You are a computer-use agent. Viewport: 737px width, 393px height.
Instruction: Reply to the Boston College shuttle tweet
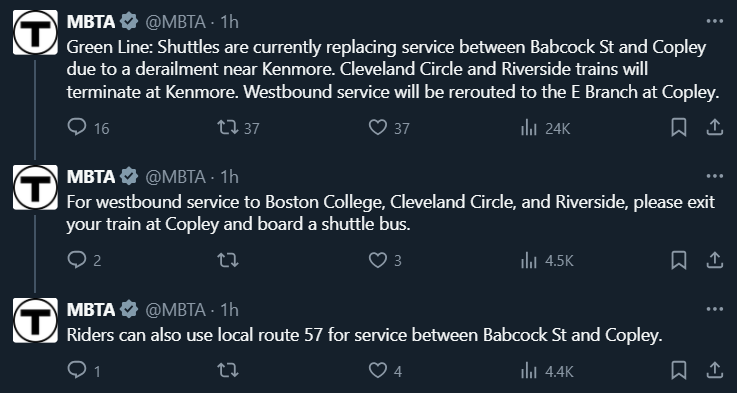[x=84, y=260]
